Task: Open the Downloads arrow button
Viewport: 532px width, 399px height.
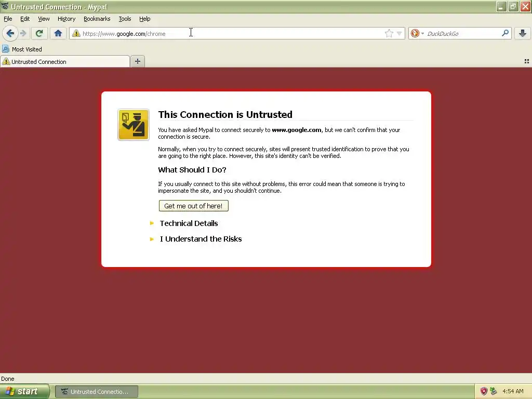Action: (x=523, y=33)
